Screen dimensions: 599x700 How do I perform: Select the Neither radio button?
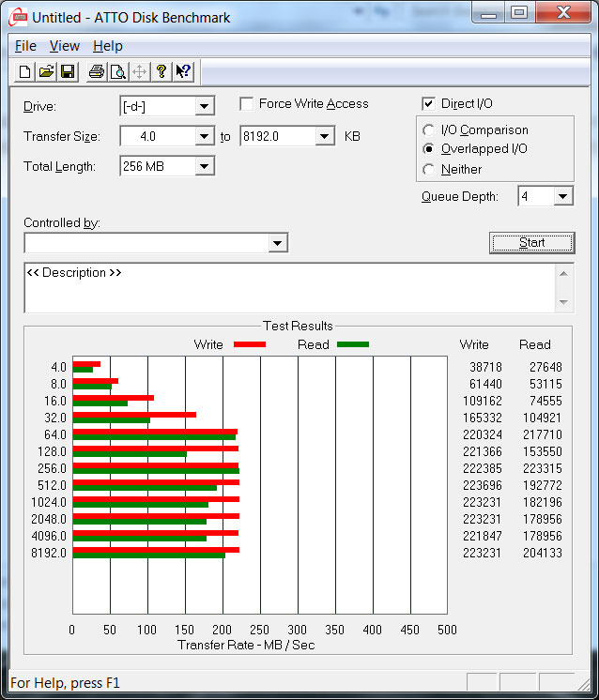(x=428, y=170)
